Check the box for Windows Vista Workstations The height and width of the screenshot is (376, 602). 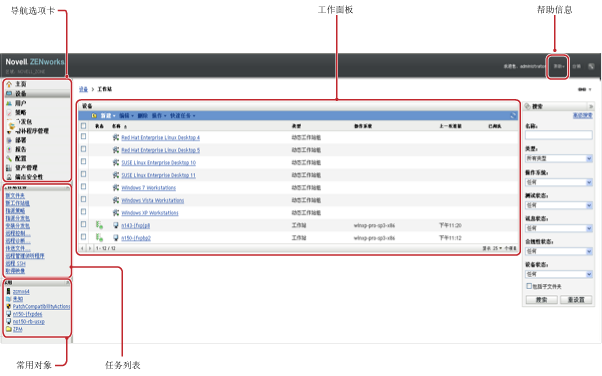(x=83, y=199)
